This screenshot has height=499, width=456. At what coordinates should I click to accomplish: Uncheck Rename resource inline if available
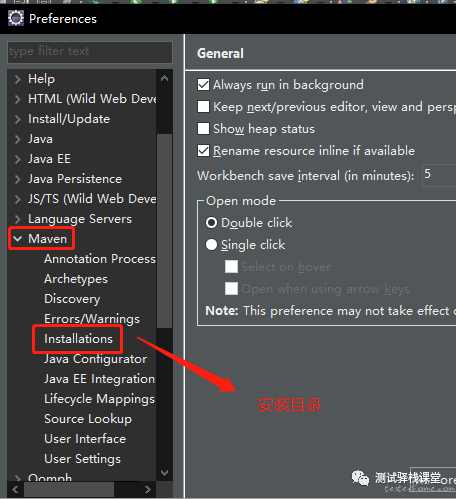click(x=203, y=151)
